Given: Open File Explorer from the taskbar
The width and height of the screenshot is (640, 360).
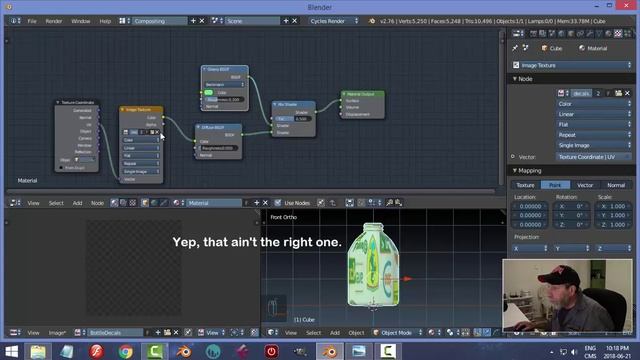Looking at the screenshot, I should (x=38, y=351).
